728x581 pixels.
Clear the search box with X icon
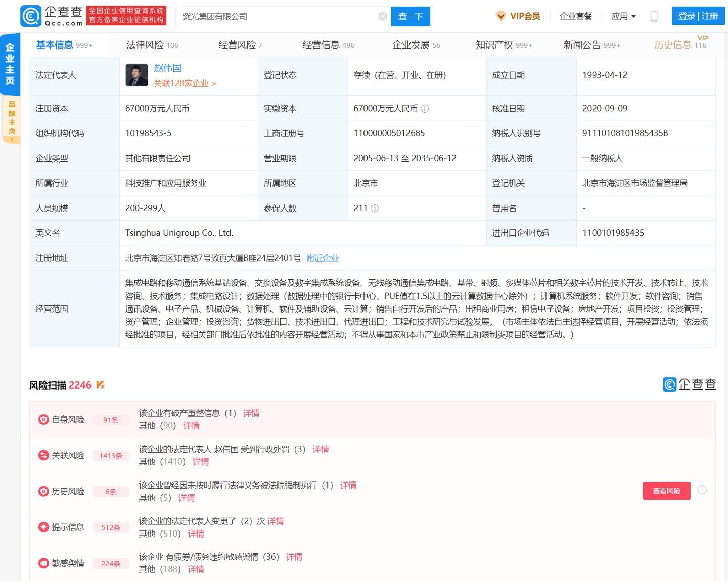(383, 16)
